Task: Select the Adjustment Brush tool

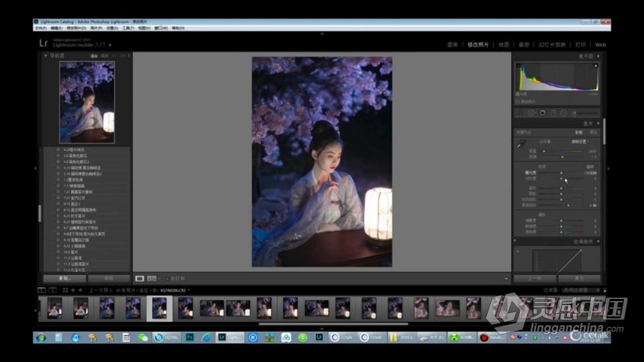Action: [585, 113]
